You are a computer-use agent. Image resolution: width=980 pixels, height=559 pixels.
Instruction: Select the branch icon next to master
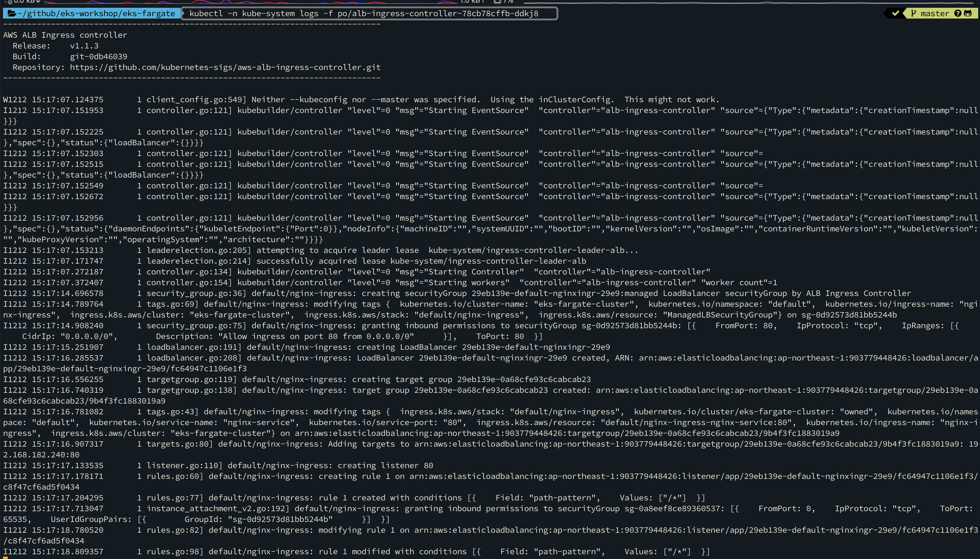click(913, 13)
